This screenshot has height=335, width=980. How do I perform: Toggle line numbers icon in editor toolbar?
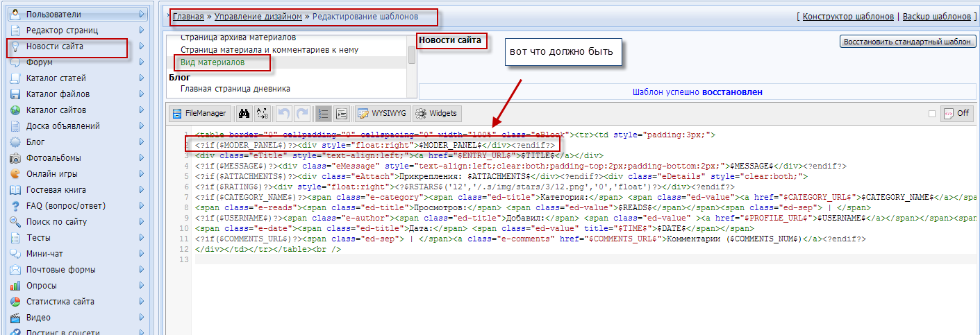point(323,114)
